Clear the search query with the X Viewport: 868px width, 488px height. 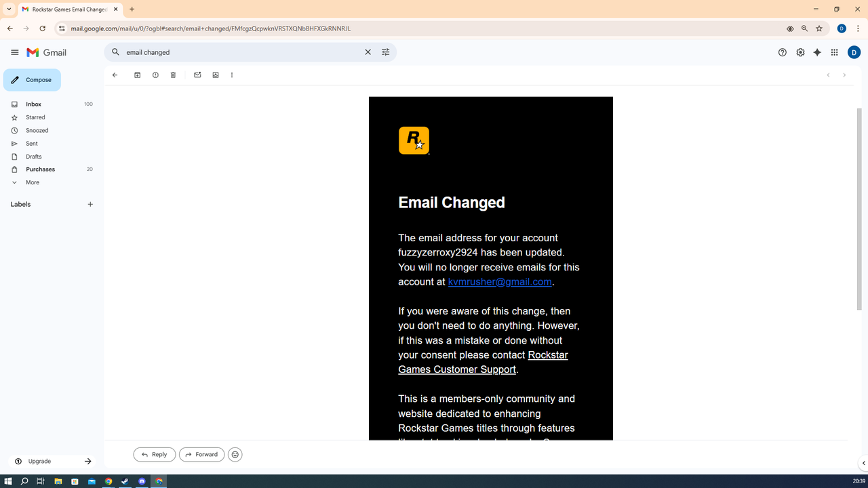368,52
